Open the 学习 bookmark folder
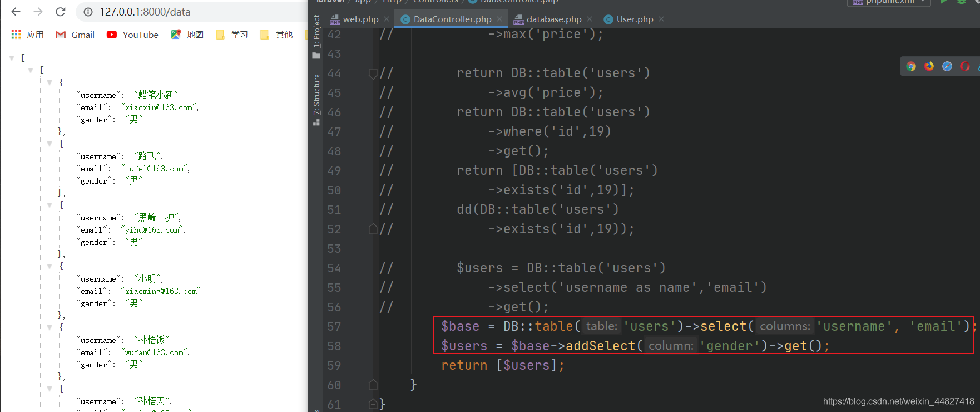Viewport: 980px width, 412px height. [231, 35]
